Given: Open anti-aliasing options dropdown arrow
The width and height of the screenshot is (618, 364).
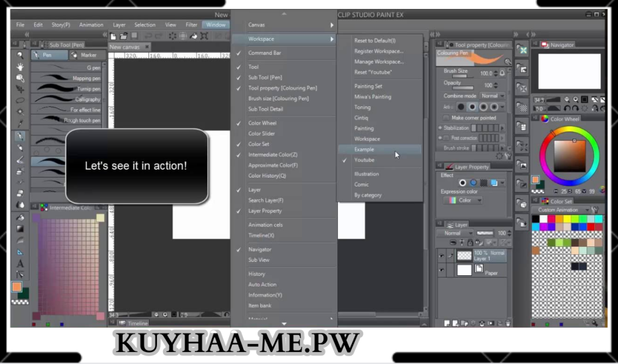Looking at the screenshot, I should (502, 107).
